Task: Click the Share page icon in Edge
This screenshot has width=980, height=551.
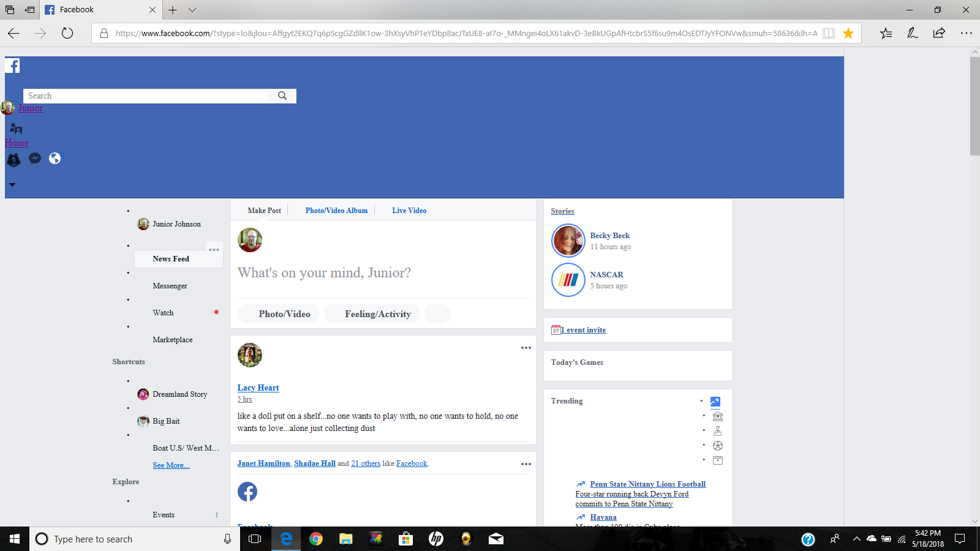Action: 939,33
